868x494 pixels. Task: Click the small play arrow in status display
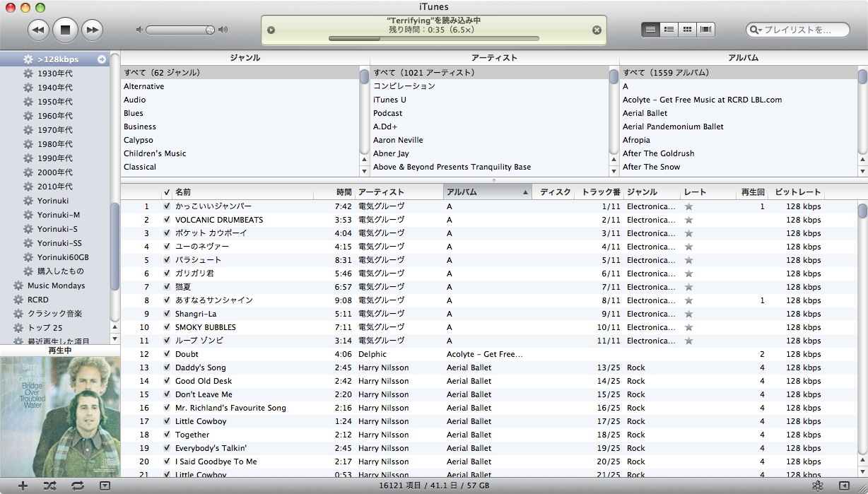[271, 30]
